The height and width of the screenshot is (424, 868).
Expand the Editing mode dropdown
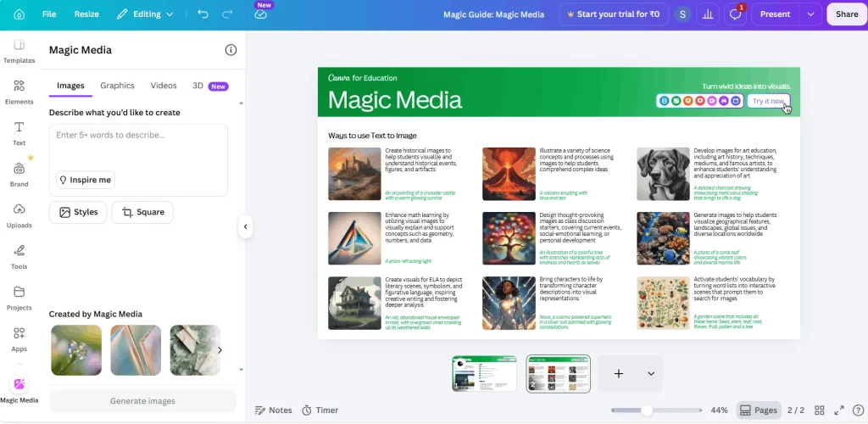point(145,14)
